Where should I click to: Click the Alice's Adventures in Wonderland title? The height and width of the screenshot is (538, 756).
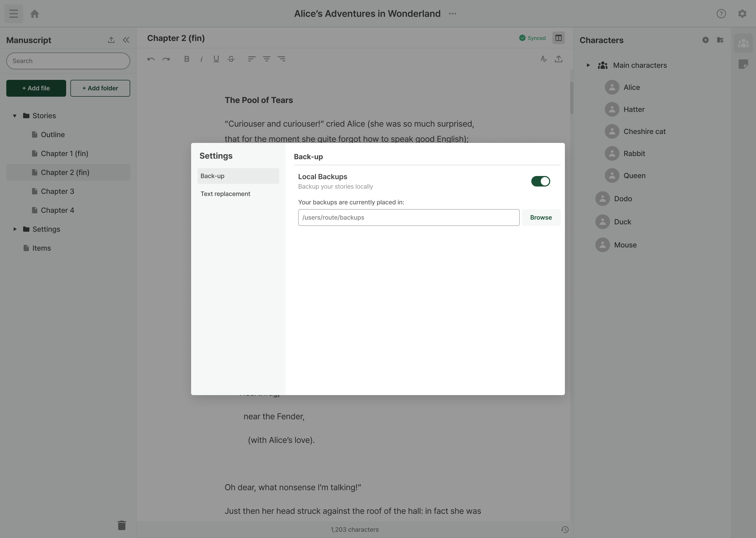(x=367, y=14)
